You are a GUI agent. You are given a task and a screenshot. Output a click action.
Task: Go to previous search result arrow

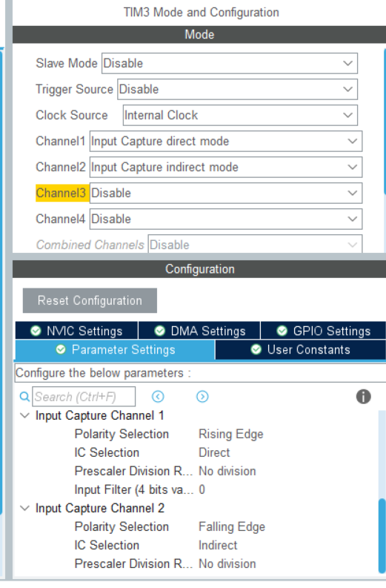click(x=158, y=397)
